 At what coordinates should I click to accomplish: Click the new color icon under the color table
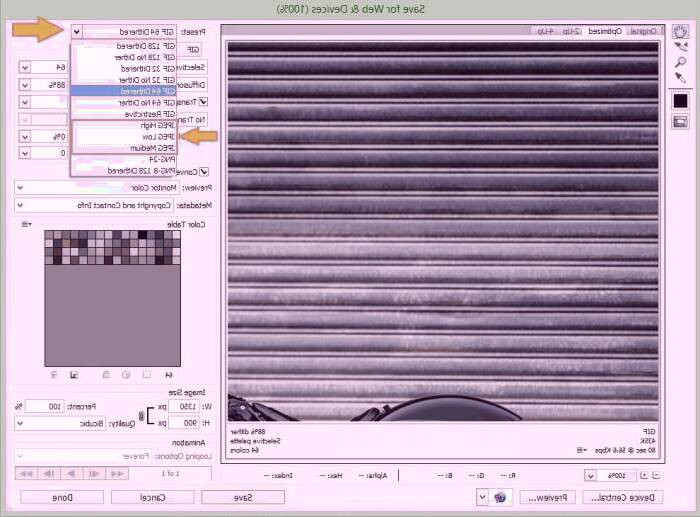74,375
